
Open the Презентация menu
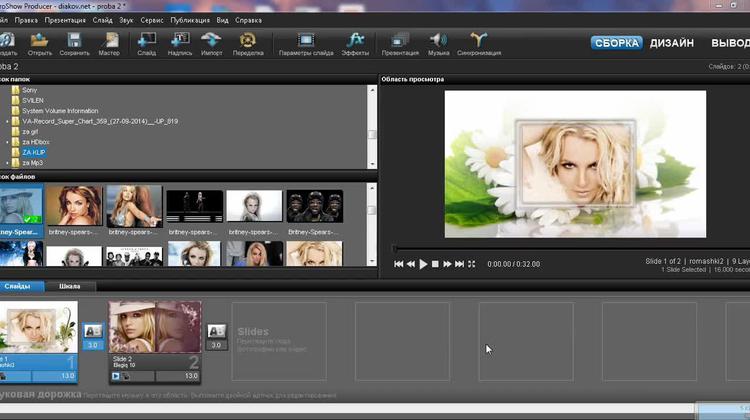click(x=65, y=21)
